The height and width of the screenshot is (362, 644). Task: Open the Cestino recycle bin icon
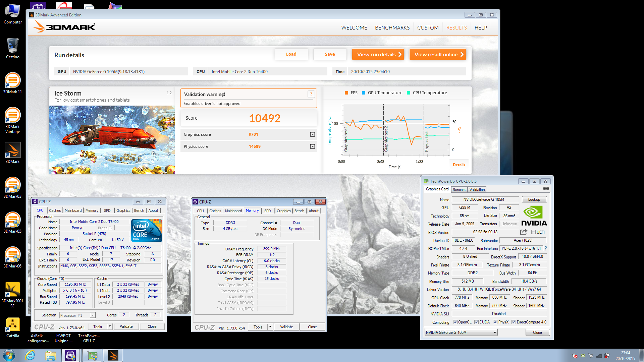13,48
